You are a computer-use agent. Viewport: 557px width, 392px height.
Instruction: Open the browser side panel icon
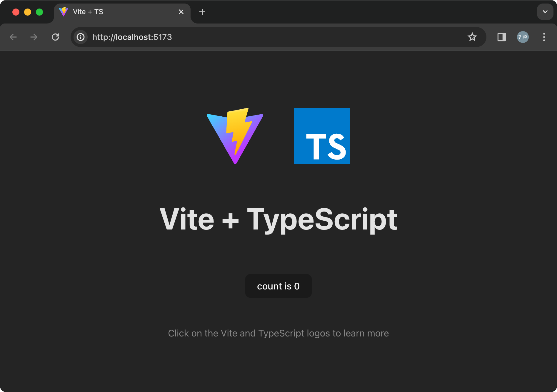[502, 37]
